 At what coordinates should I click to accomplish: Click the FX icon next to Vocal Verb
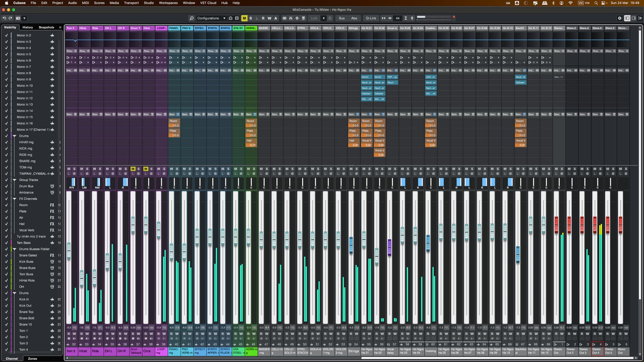point(52,230)
